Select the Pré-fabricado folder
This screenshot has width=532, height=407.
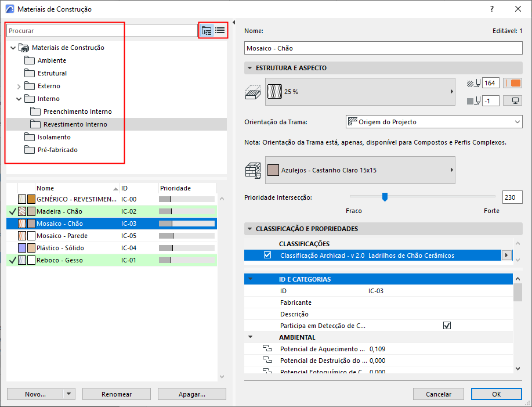pyautogui.click(x=57, y=150)
